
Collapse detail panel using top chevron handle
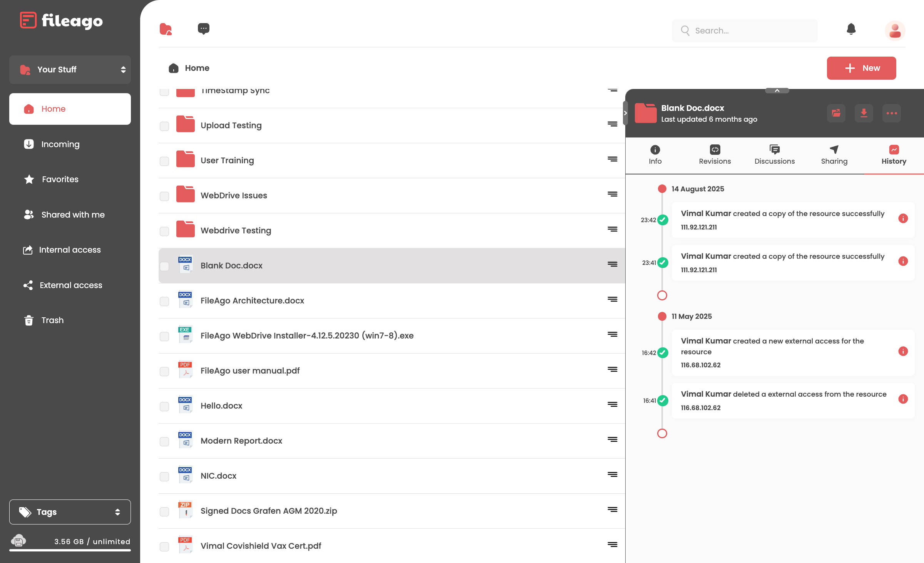777,90
